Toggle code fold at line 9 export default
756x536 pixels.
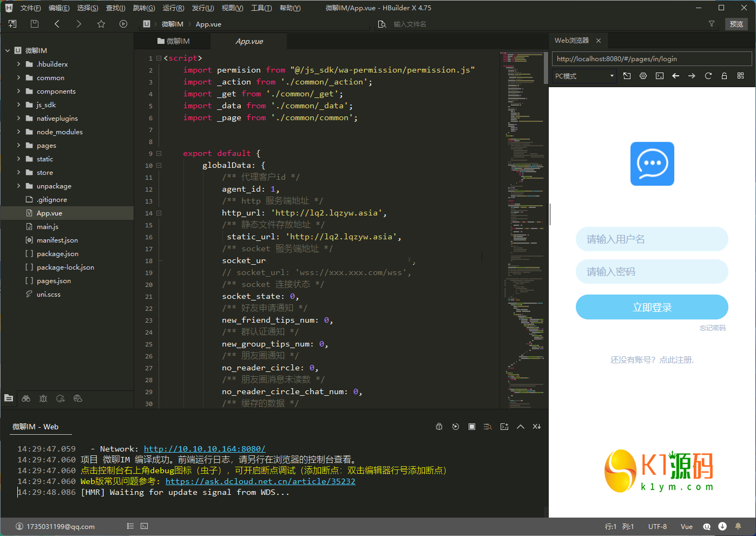coord(159,153)
